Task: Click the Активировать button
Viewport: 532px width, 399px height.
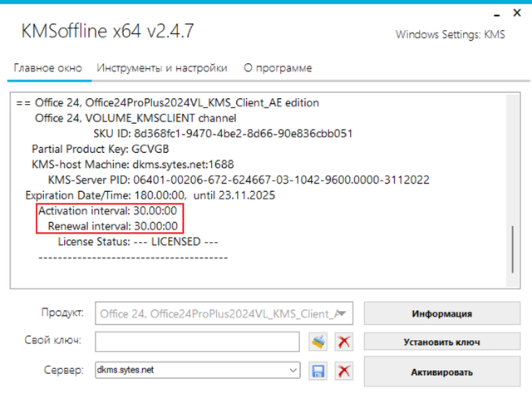Action: (x=442, y=372)
